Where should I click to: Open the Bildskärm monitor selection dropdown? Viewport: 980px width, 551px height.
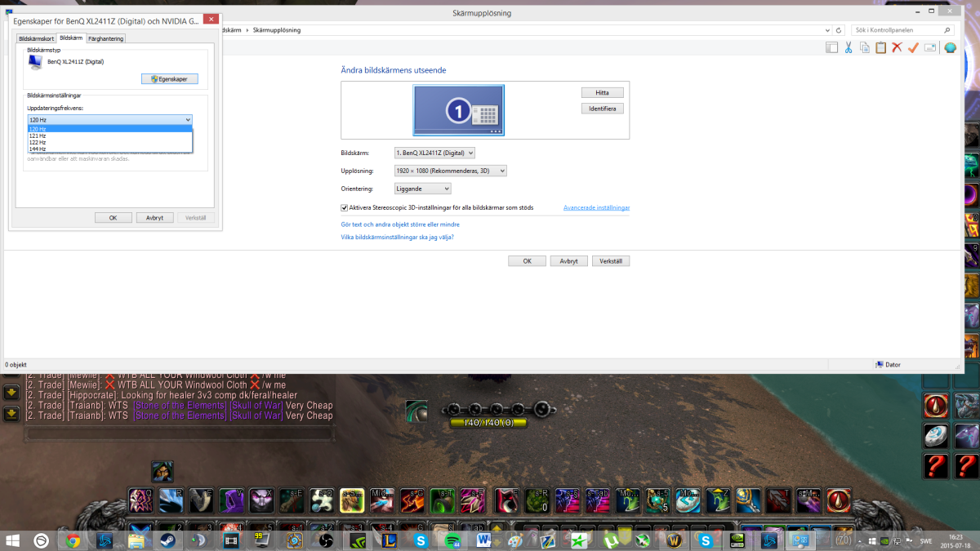click(434, 153)
